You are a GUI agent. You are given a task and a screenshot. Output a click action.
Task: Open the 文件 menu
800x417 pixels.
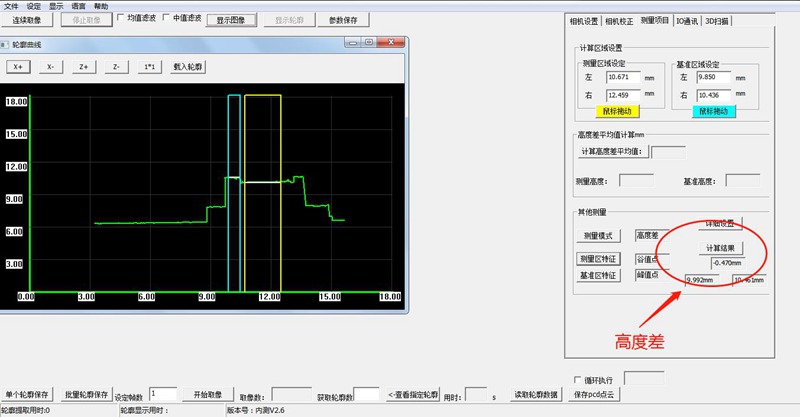click(x=10, y=5)
